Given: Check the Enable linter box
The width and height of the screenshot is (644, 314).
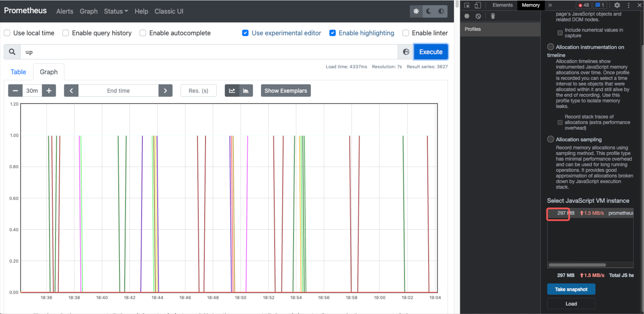Looking at the screenshot, I should (x=406, y=33).
